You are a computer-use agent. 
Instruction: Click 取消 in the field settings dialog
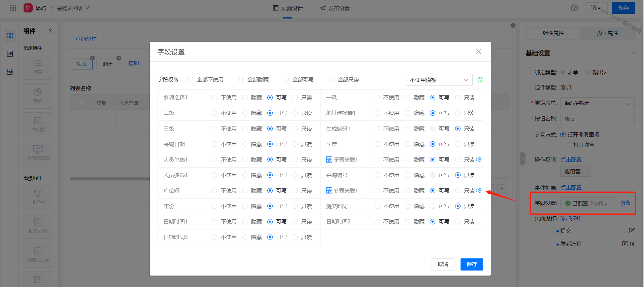(x=443, y=264)
